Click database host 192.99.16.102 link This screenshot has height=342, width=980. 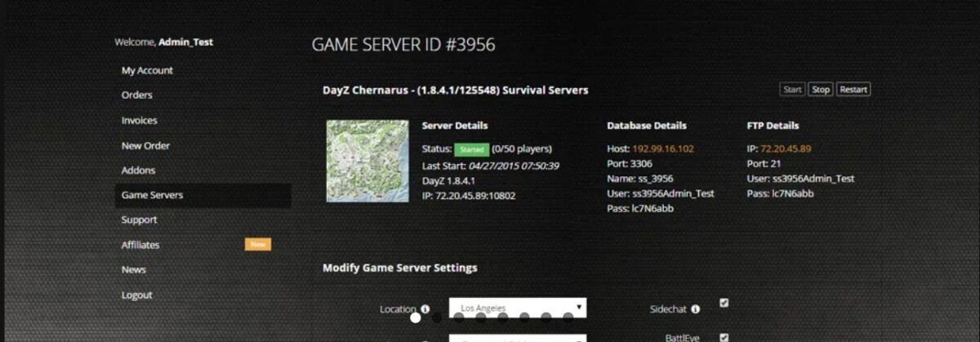tap(663, 149)
